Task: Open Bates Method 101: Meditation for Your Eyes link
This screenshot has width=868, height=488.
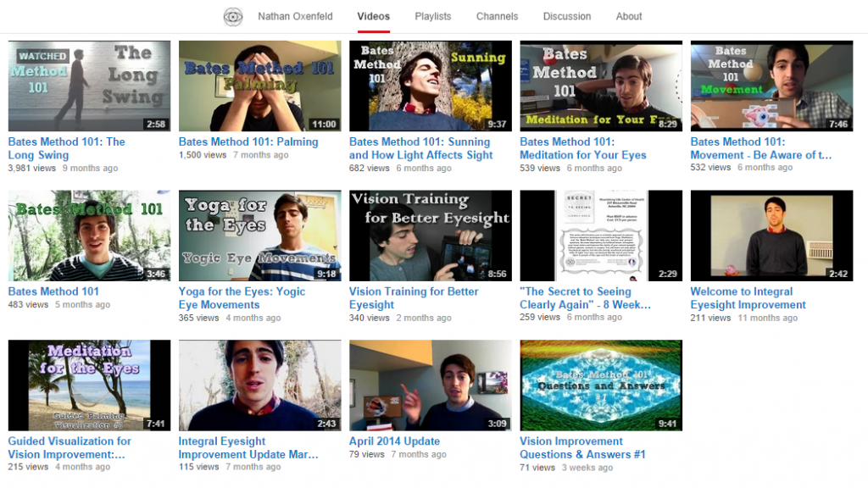Action: [x=582, y=148]
